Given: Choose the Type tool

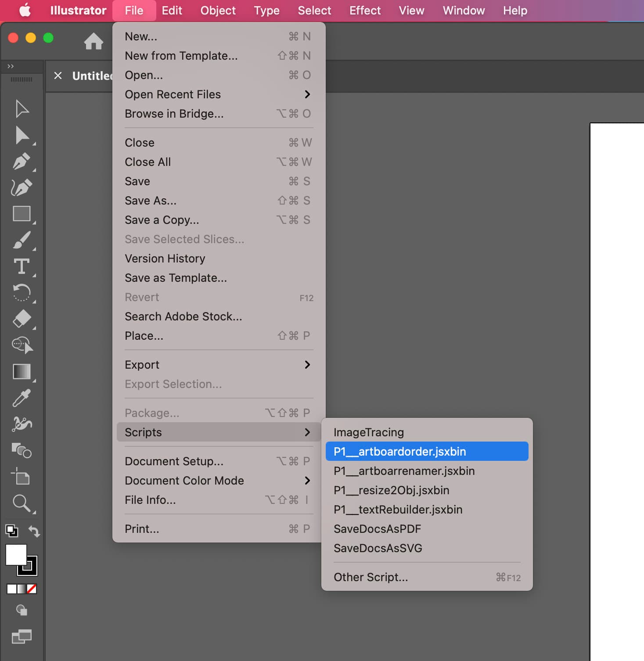Looking at the screenshot, I should 22,267.
